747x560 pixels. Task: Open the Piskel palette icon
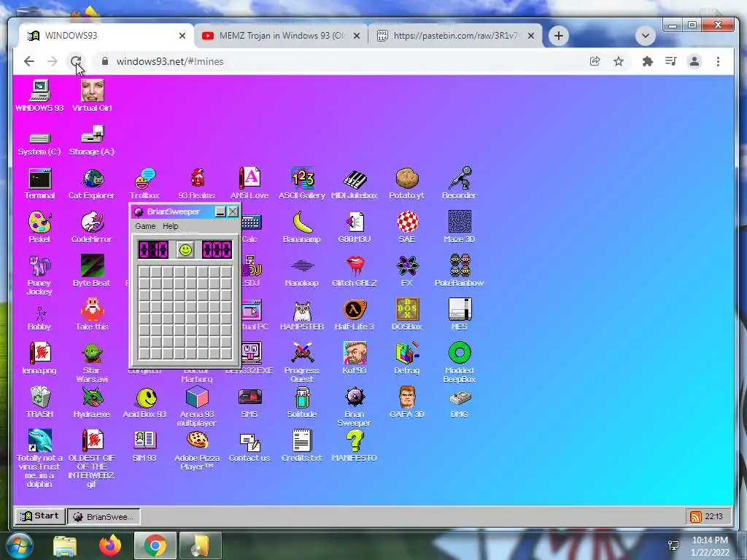(39, 227)
